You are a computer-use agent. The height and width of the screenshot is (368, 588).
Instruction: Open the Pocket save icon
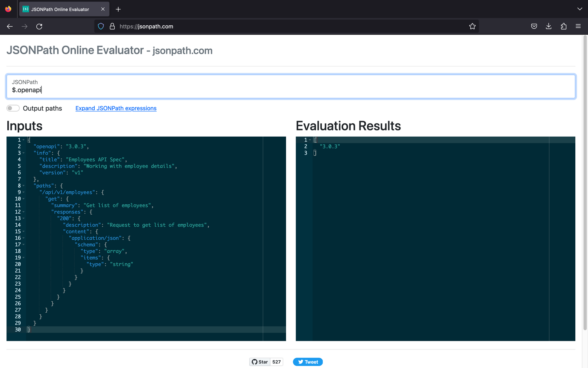click(x=534, y=26)
